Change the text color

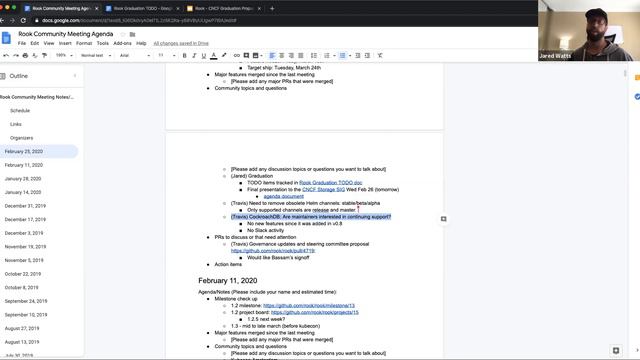point(213,56)
